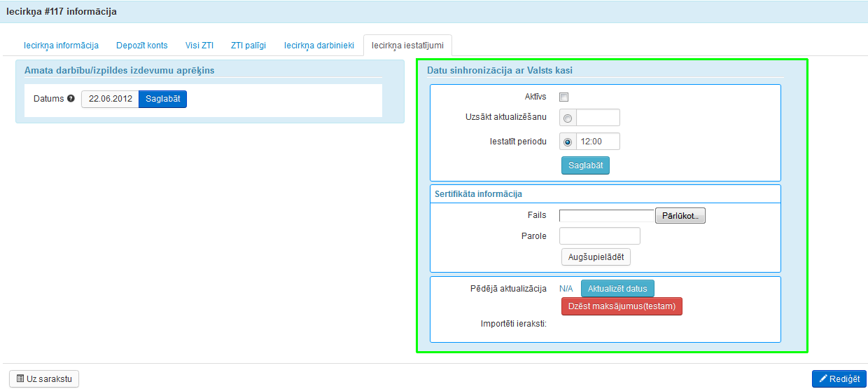The image size is (868, 389).
Task: Go to the ZTI palīgi tab
Action: coord(248,46)
